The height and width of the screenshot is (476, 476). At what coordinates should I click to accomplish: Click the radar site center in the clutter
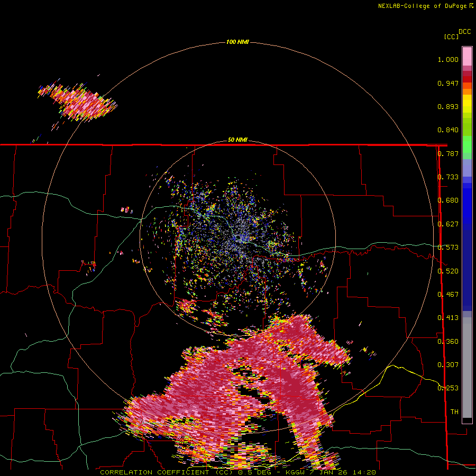tap(239, 240)
